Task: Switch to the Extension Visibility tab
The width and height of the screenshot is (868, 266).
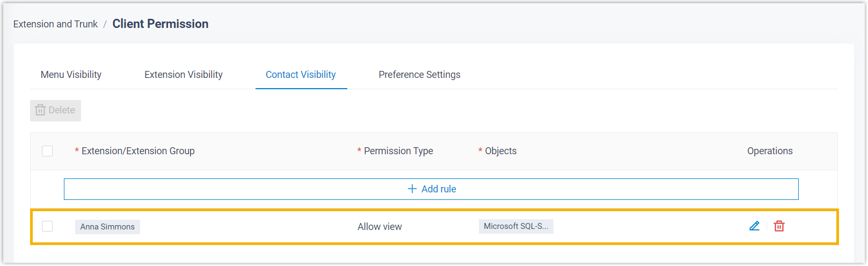Action: [x=184, y=75]
